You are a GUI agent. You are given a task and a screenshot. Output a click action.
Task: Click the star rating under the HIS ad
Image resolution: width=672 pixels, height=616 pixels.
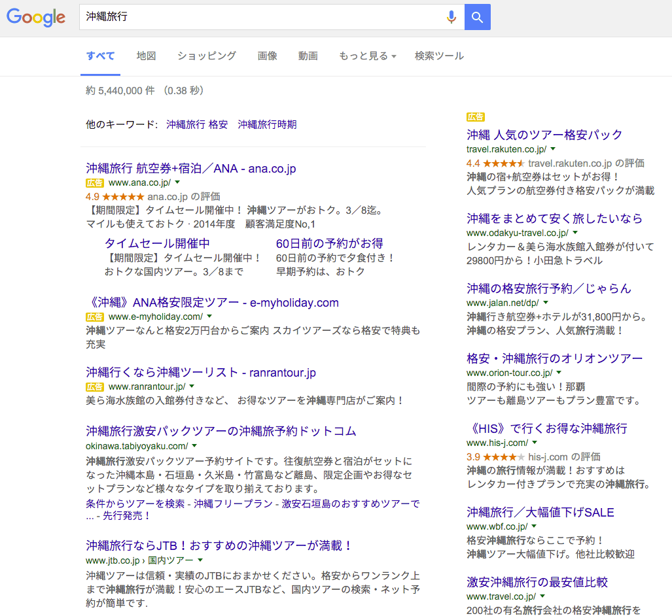[x=504, y=456]
